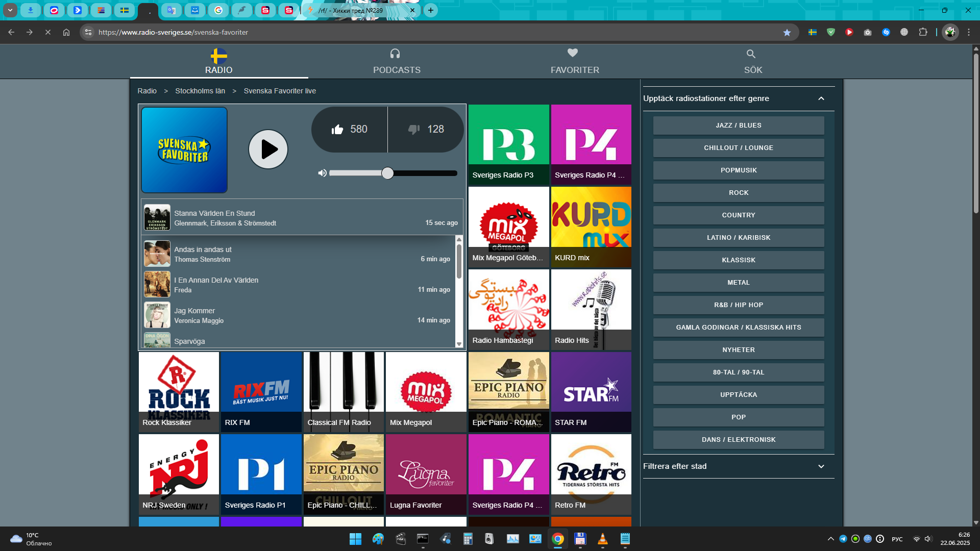
Task: Select the 80-TAL / 90-TAL genre
Action: click(x=739, y=372)
